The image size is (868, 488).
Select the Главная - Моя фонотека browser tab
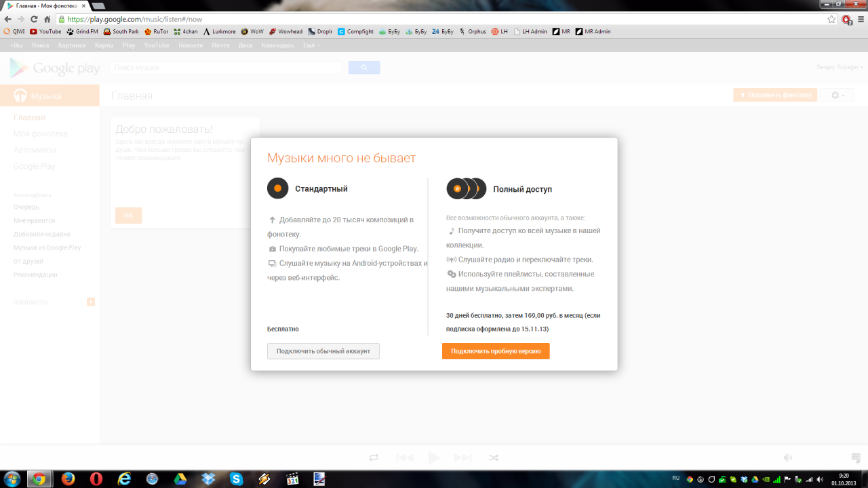click(46, 5)
